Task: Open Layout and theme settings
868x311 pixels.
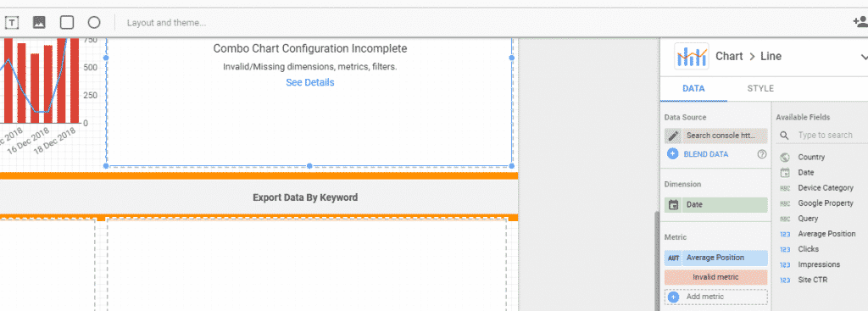Action: pyautogui.click(x=166, y=23)
